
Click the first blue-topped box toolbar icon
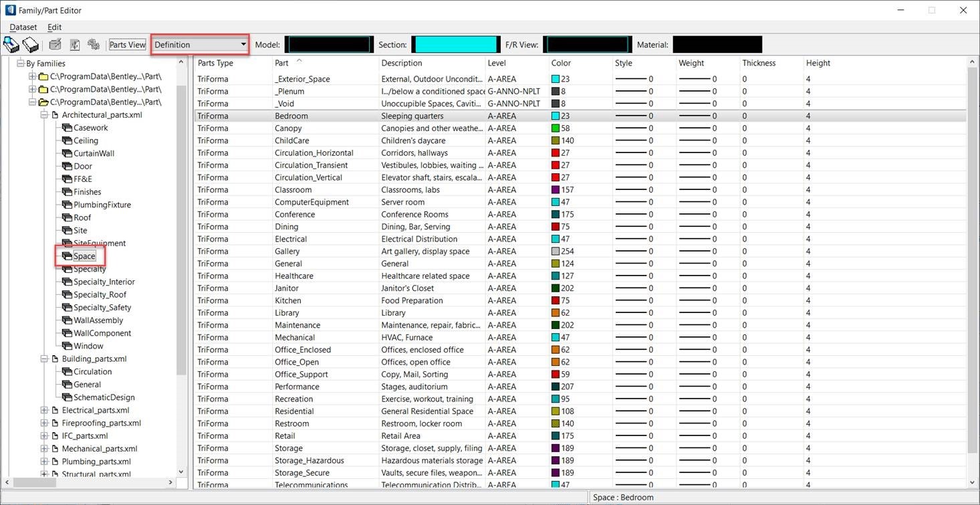click(x=11, y=45)
